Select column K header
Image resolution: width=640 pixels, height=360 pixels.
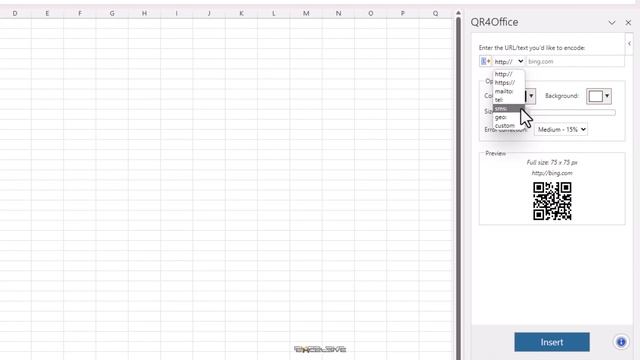(241, 13)
